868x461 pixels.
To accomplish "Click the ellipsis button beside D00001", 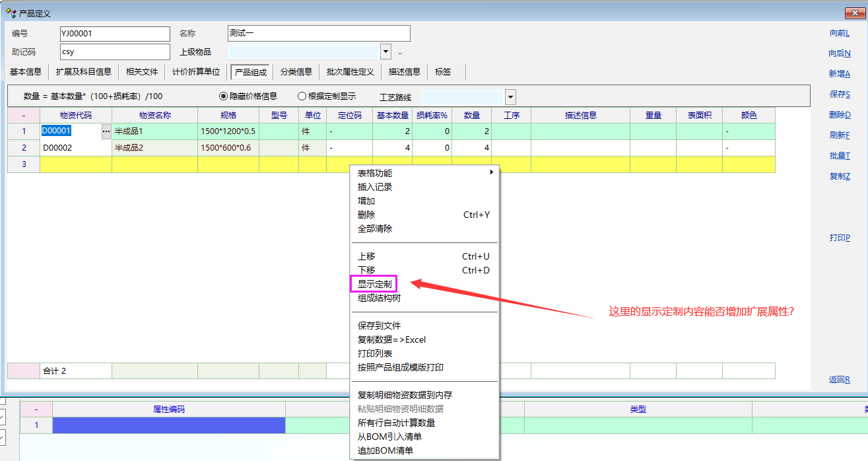I will 106,131.
